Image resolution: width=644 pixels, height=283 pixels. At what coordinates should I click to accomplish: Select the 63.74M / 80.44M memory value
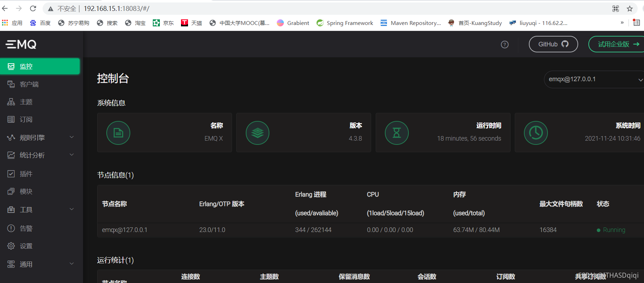coord(476,230)
